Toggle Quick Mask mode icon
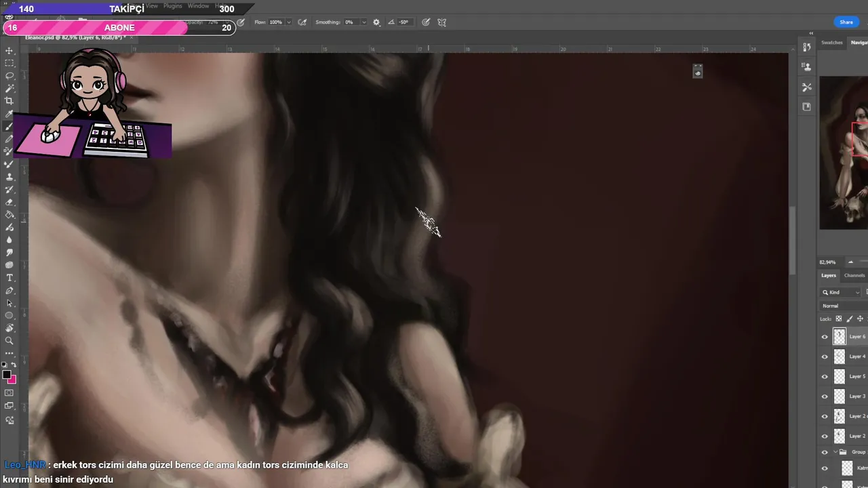868x488 pixels. click(x=9, y=392)
